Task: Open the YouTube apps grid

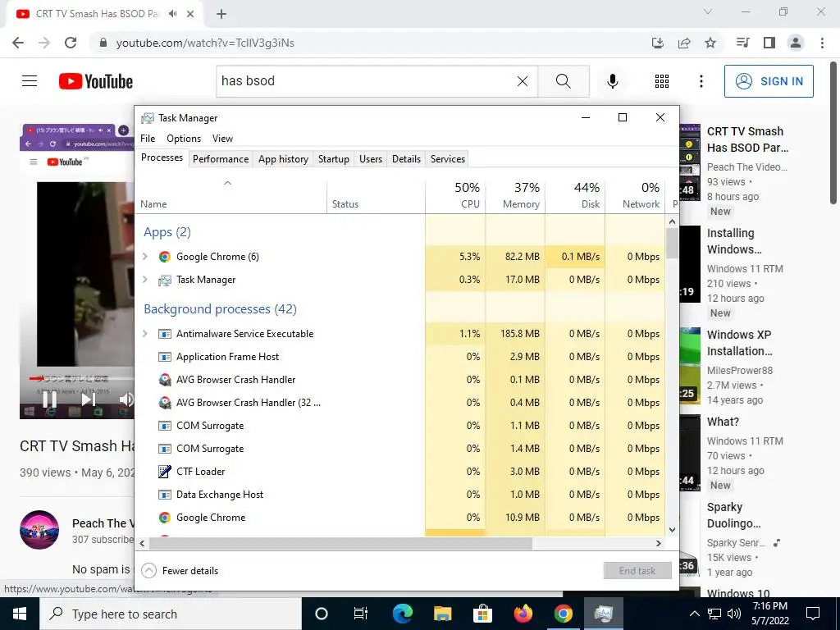Action: 662,81
